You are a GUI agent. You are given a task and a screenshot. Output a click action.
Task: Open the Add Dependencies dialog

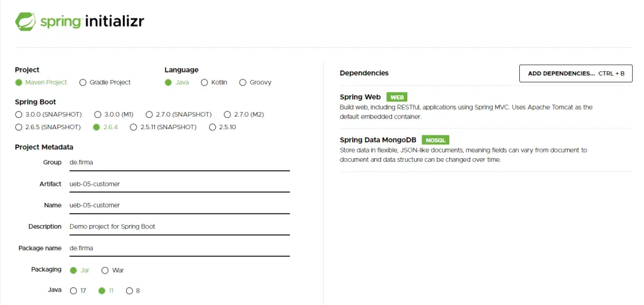point(576,74)
